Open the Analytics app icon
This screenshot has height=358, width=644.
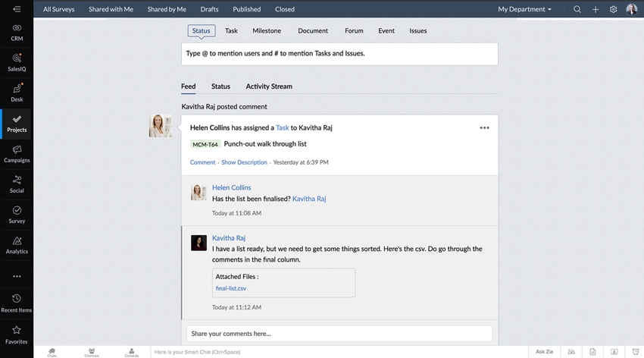(17, 245)
